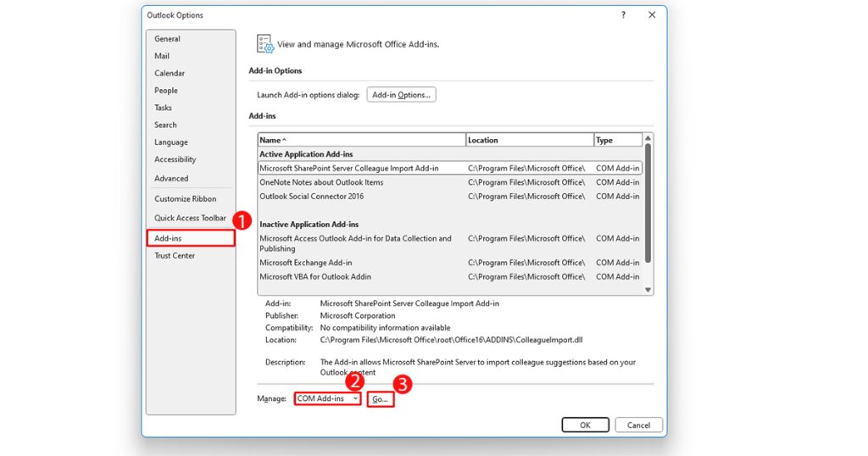Select Tasks in the sidebar

(163, 108)
